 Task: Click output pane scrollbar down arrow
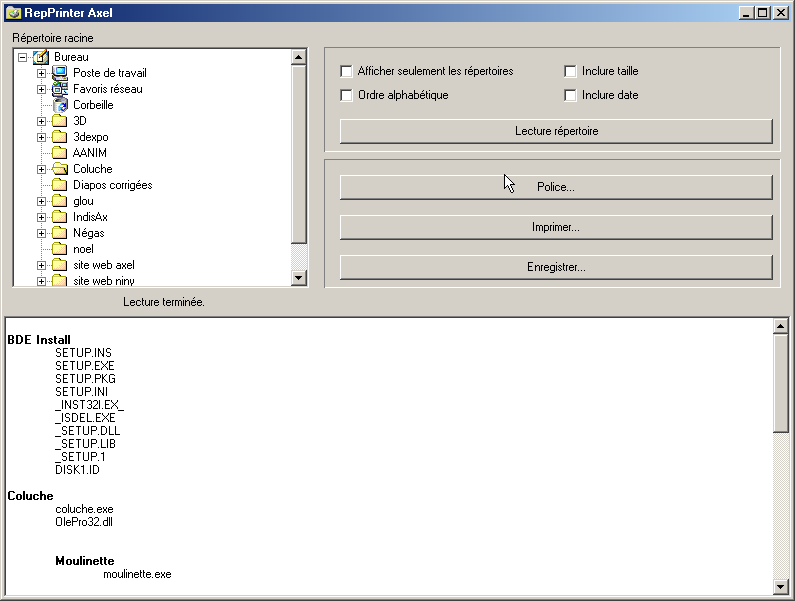click(x=781, y=587)
